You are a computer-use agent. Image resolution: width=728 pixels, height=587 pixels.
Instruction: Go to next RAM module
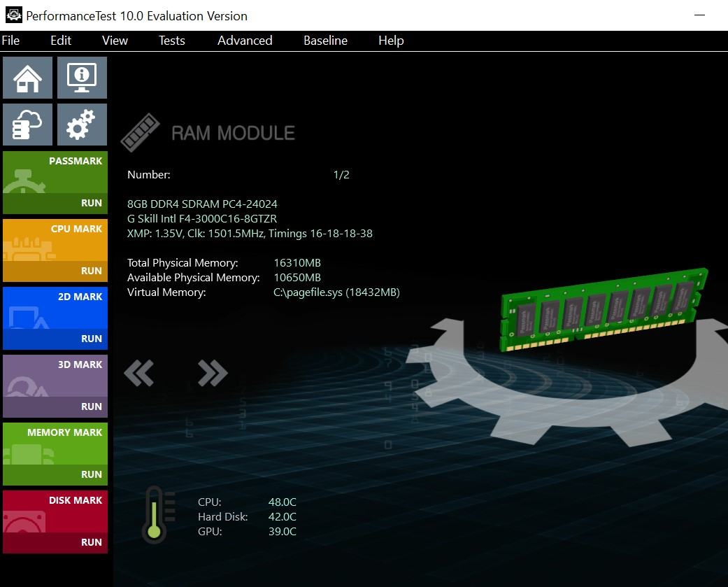pos(213,373)
